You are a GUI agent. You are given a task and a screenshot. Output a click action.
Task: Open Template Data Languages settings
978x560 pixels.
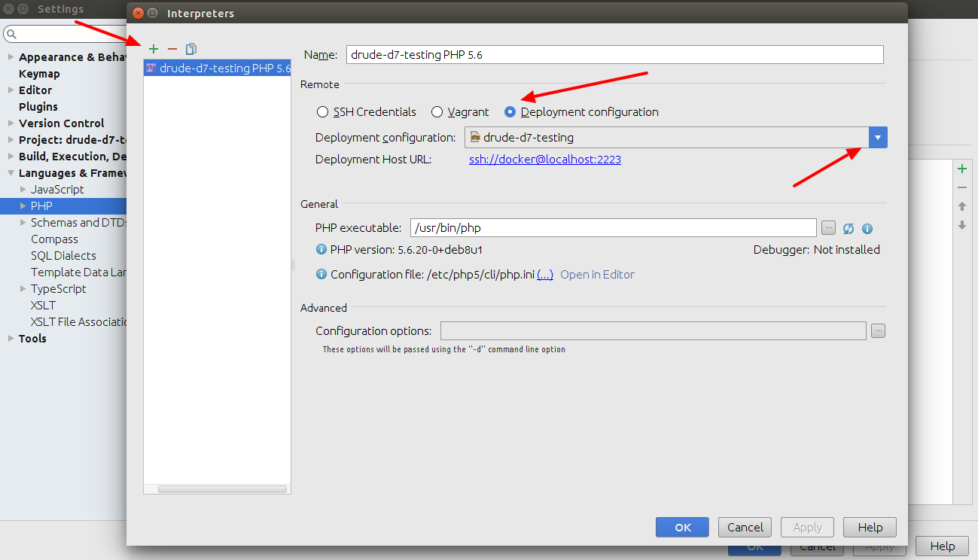[x=78, y=272]
